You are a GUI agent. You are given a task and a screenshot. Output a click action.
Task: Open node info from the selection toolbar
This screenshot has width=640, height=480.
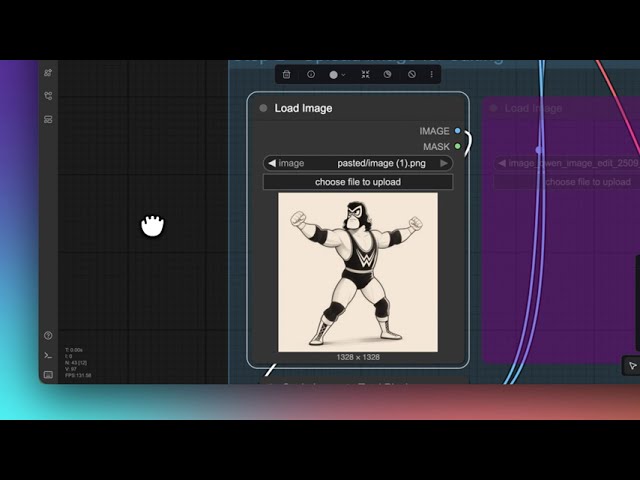[311, 74]
